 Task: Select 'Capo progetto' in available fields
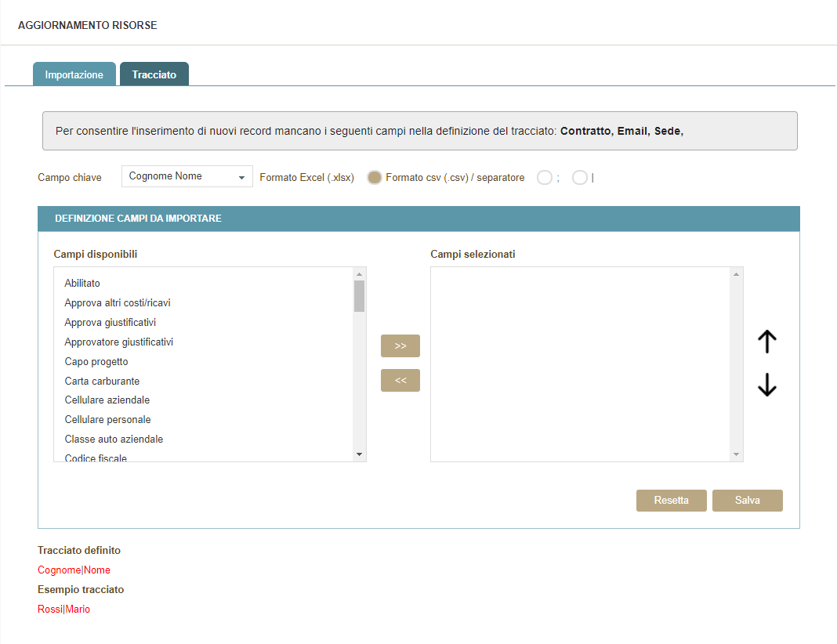point(96,362)
